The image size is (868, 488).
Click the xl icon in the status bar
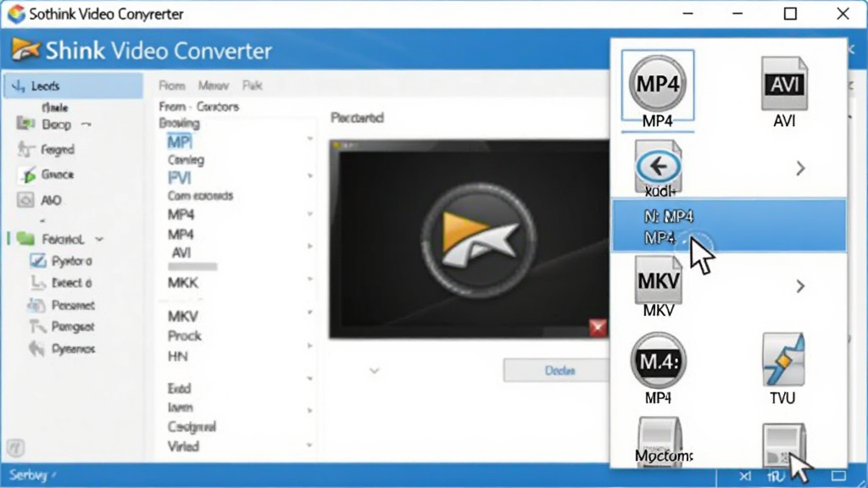[745, 476]
